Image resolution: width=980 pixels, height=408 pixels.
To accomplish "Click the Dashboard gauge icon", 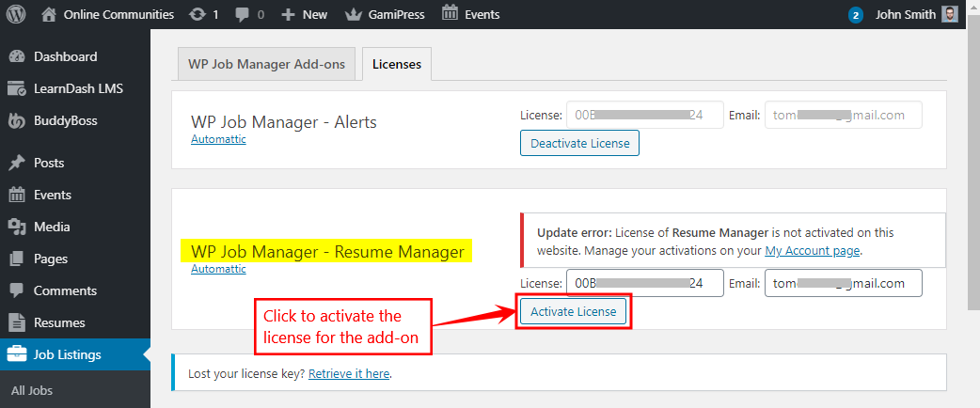I will [x=16, y=56].
